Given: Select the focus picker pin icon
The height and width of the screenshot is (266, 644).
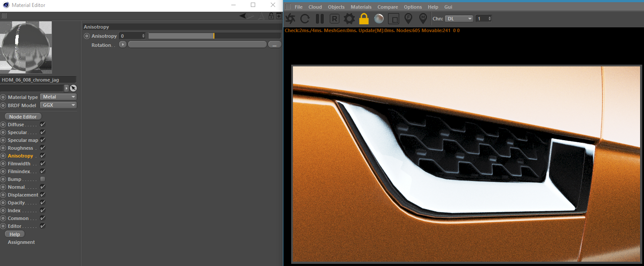Looking at the screenshot, I should (408, 18).
